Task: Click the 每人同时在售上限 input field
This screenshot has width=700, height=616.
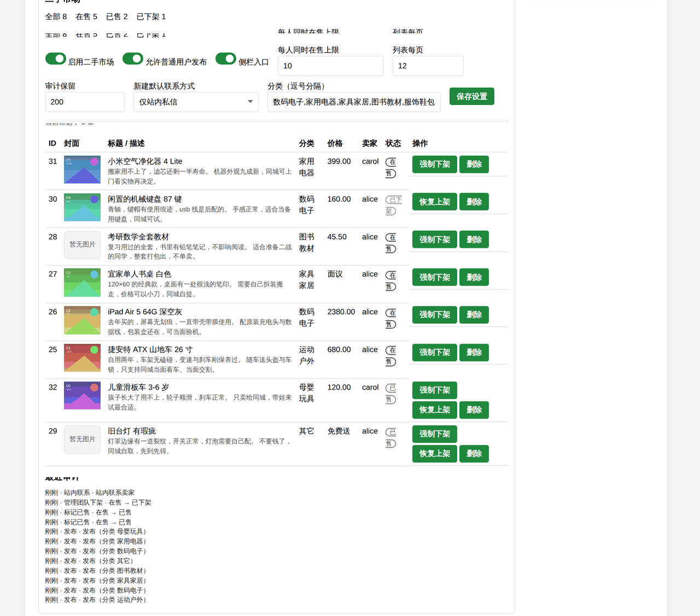Action: 331,66
